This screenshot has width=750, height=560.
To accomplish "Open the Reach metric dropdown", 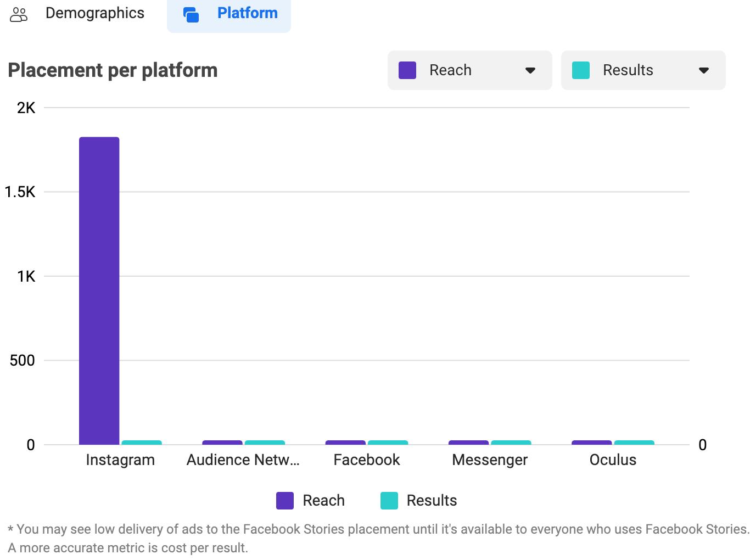I will [x=469, y=70].
